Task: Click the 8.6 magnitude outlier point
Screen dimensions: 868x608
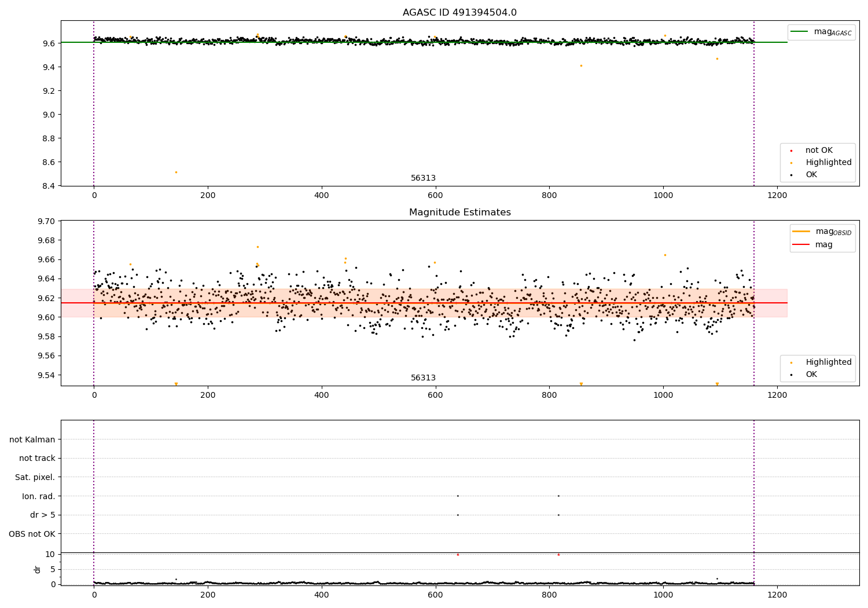Action: (x=176, y=172)
